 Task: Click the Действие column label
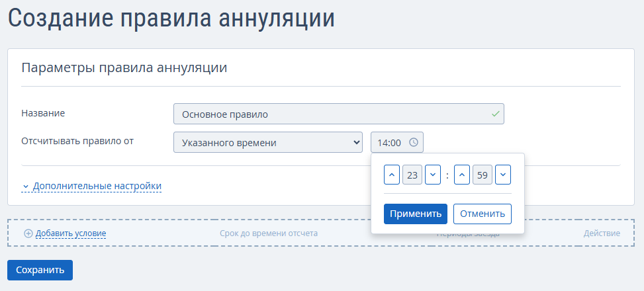pyautogui.click(x=602, y=233)
